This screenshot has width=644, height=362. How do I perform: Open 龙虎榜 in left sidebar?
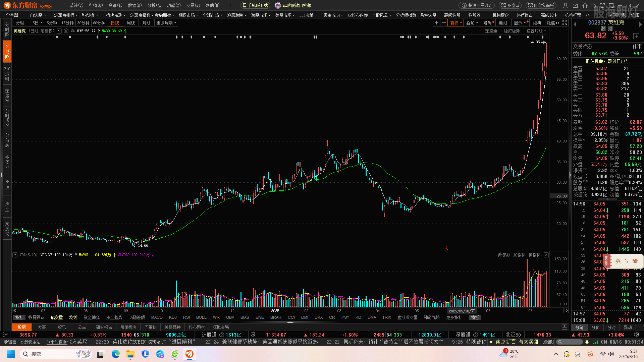7,229
